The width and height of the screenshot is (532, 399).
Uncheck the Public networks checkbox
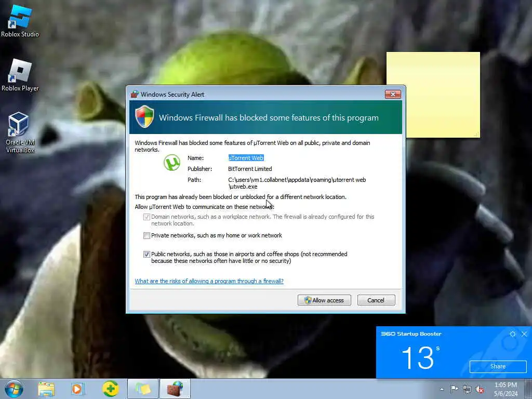tap(147, 254)
